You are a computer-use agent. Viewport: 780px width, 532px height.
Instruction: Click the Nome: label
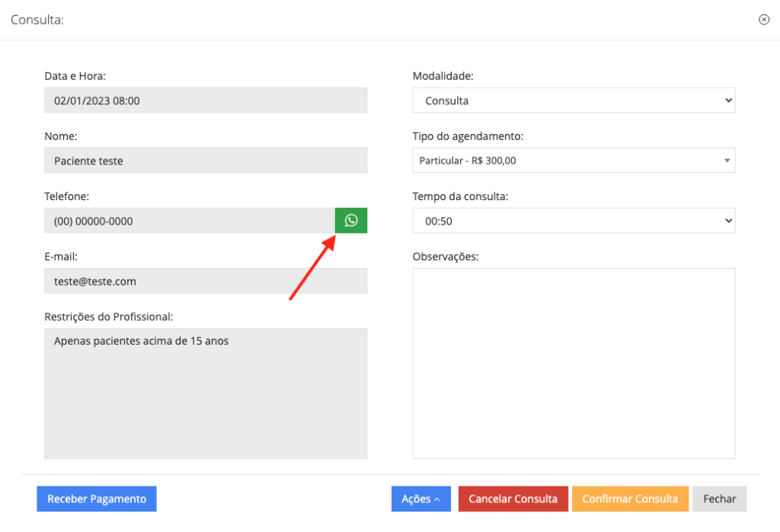[x=61, y=136]
